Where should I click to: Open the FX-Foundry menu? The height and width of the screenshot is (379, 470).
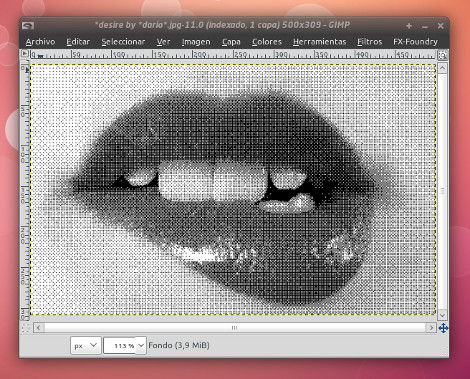[x=415, y=42]
